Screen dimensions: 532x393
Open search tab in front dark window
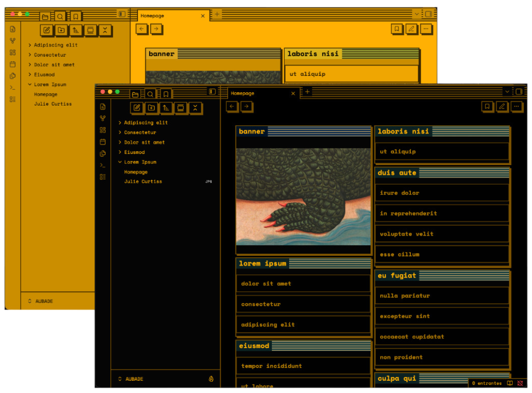[x=150, y=94]
